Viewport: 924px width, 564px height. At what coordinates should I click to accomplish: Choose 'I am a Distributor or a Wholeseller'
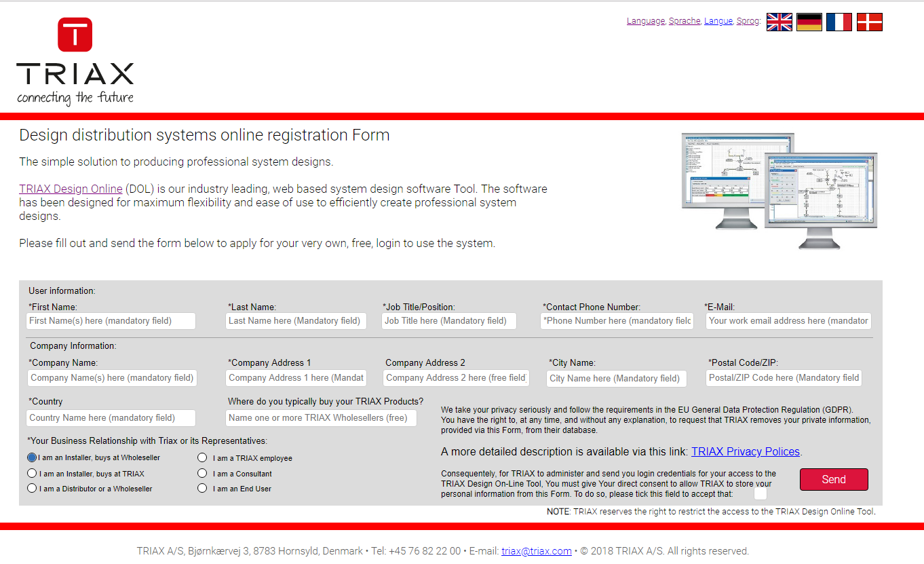click(32, 488)
